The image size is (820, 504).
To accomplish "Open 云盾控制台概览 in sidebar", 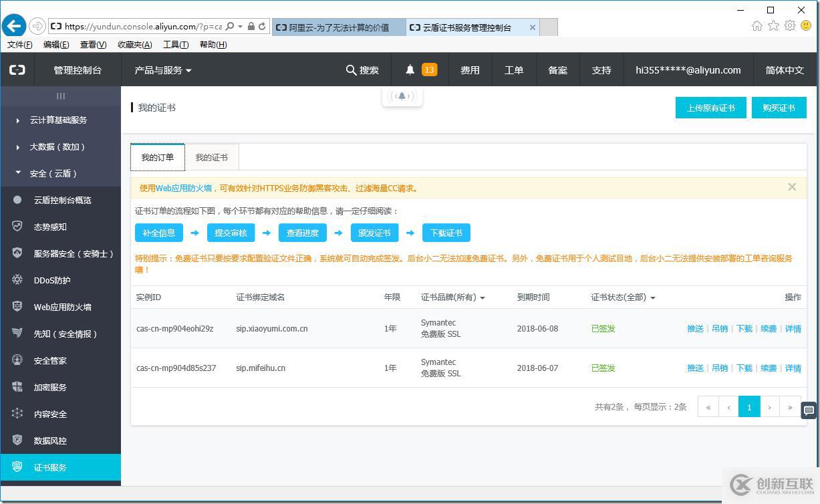I will (60, 200).
